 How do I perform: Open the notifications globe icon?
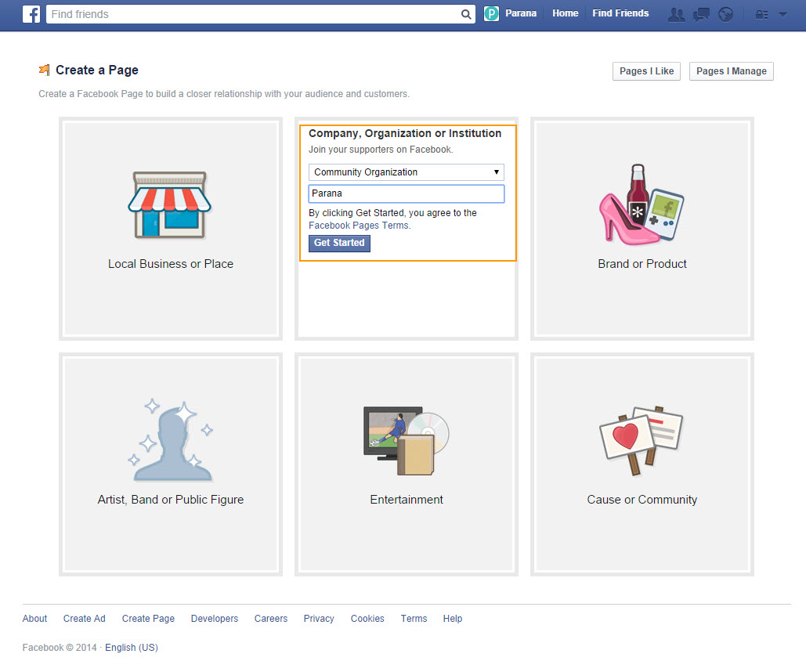pyautogui.click(x=726, y=14)
